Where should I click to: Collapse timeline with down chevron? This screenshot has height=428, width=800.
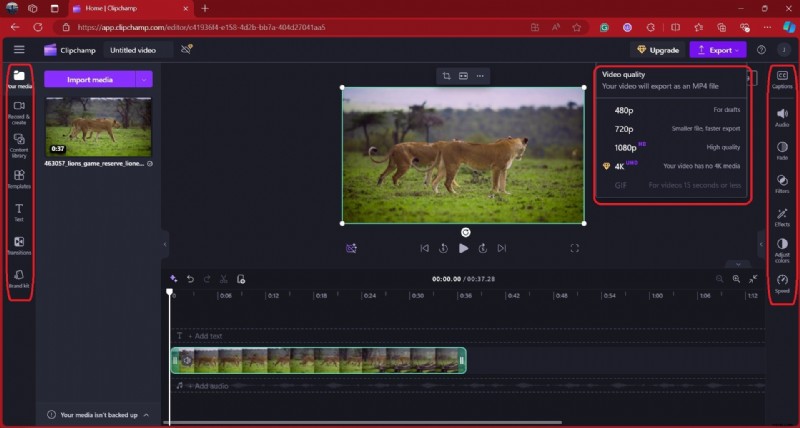pyautogui.click(x=738, y=265)
